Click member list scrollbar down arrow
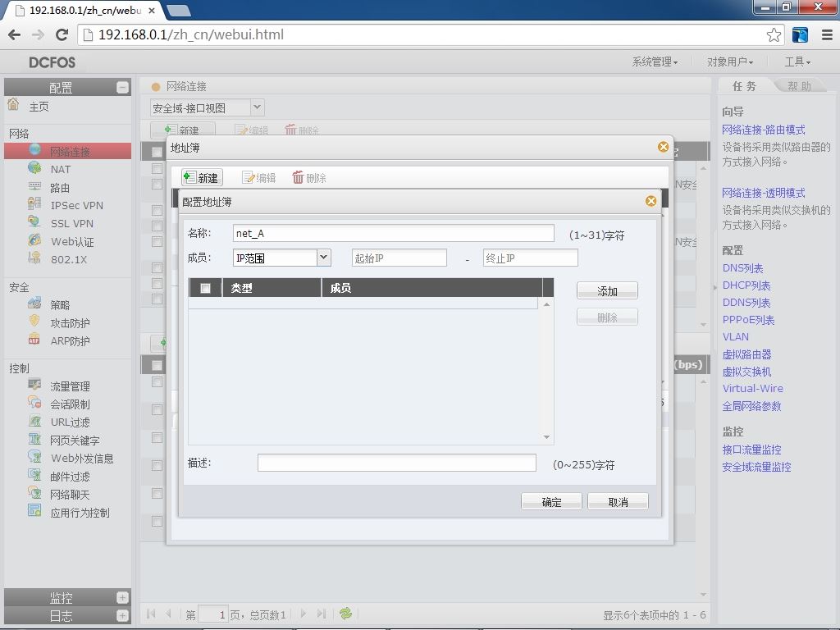The height and width of the screenshot is (630, 840). (x=546, y=437)
